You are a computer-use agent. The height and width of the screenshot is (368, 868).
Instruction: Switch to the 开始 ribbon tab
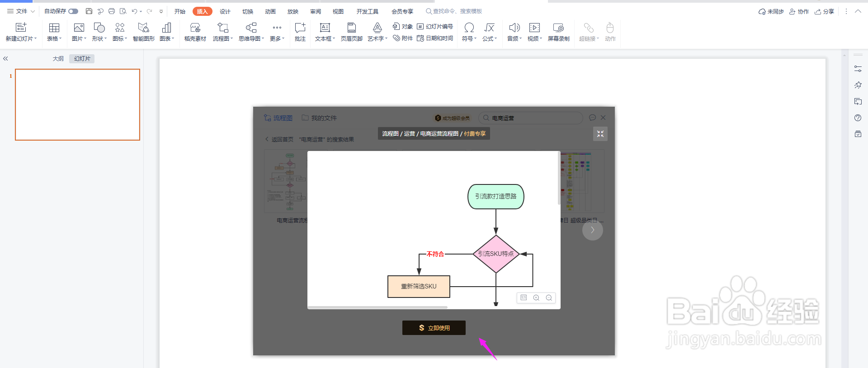[180, 11]
